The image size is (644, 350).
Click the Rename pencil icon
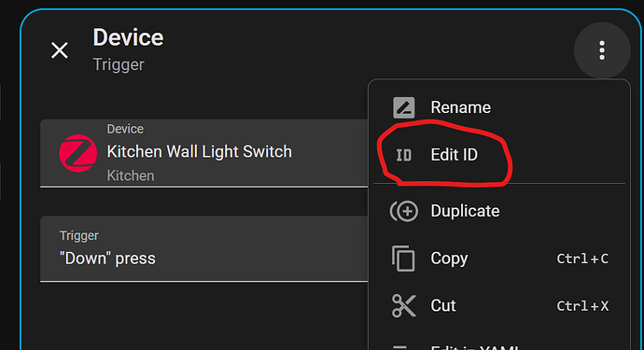[404, 107]
